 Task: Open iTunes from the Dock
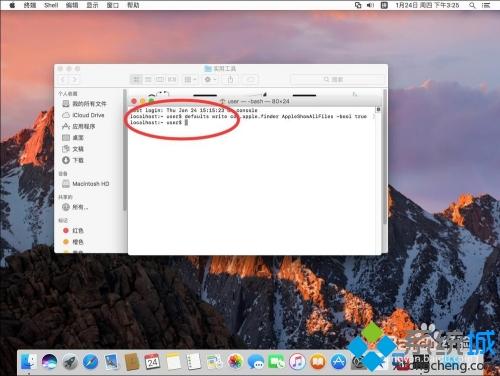(x=297, y=362)
